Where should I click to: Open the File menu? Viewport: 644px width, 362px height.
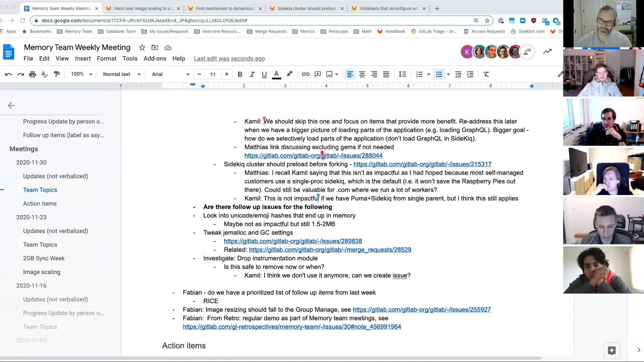click(28, 59)
